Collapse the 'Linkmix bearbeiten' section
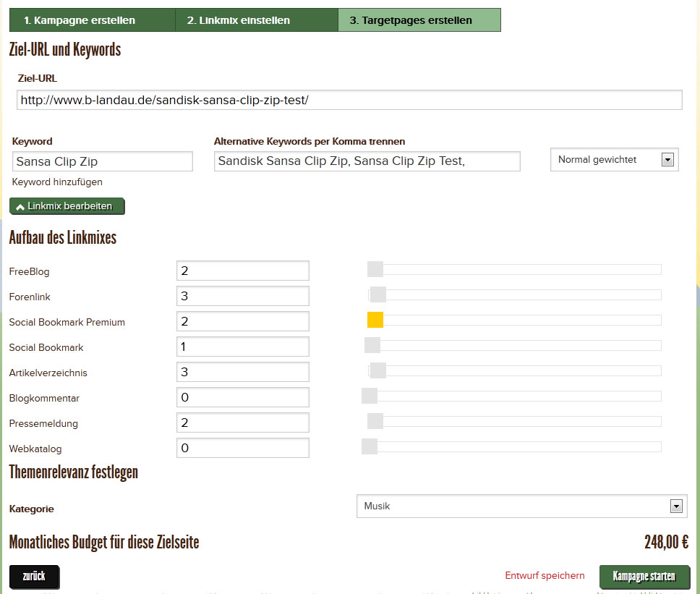Viewport: 700px width, 594px height. coord(67,206)
